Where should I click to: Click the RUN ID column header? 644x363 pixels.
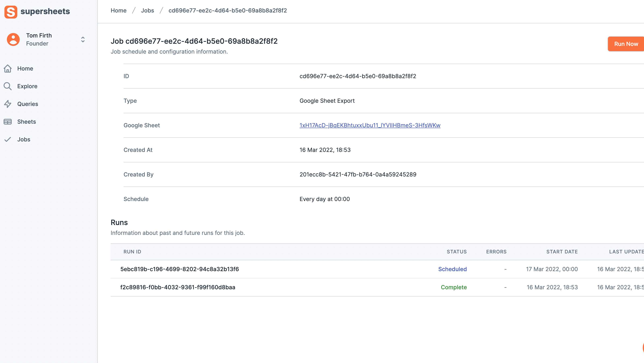coord(132,252)
